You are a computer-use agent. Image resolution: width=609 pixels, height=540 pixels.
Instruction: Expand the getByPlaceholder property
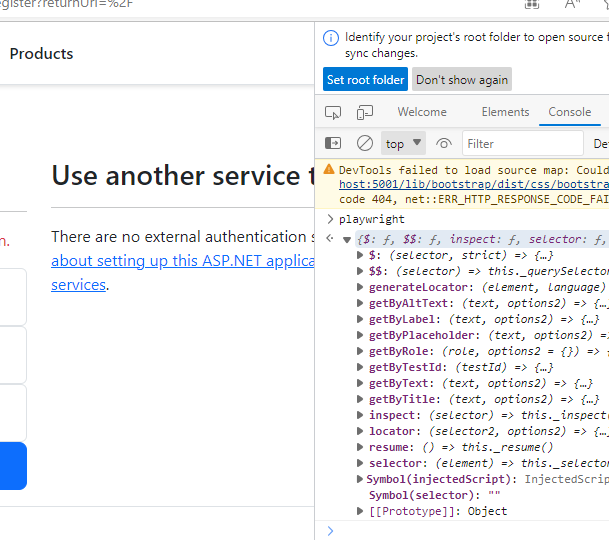point(360,335)
